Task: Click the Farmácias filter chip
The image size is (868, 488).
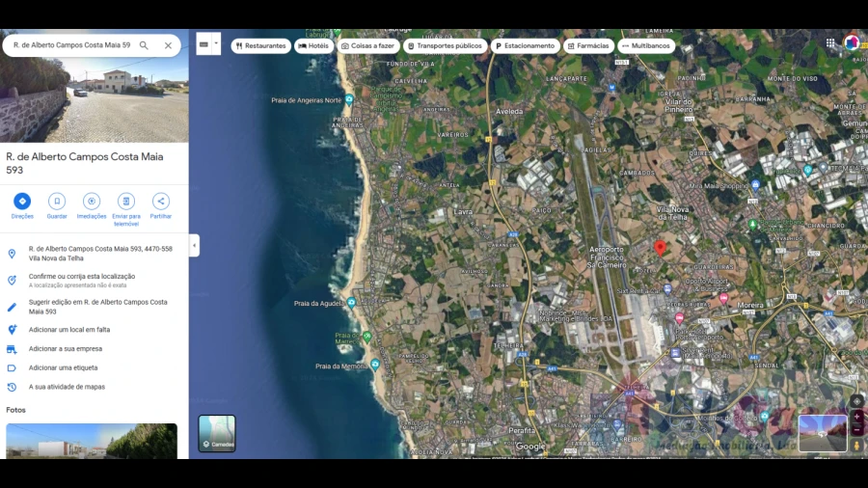Action: click(587, 45)
